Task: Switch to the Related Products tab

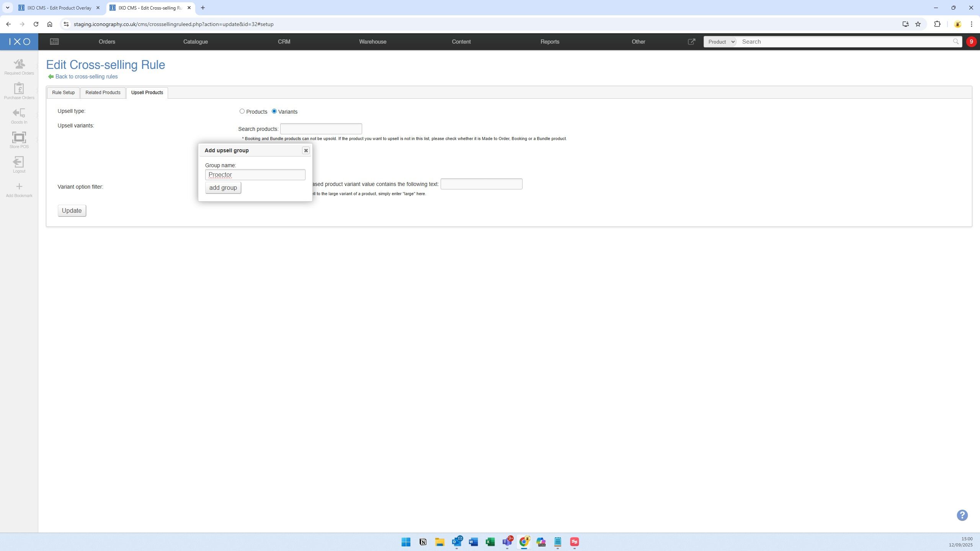Action: (103, 93)
